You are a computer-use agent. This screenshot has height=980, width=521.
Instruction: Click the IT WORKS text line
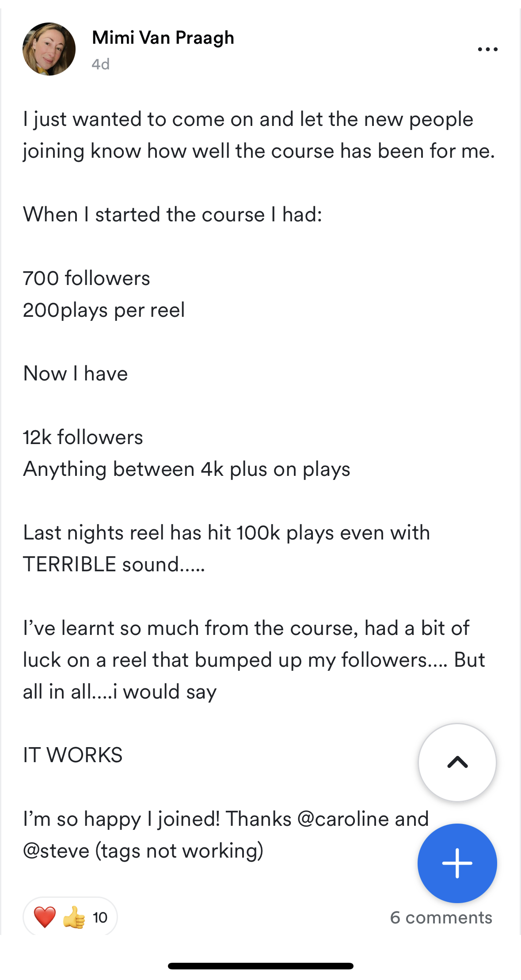tap(73, 755)
